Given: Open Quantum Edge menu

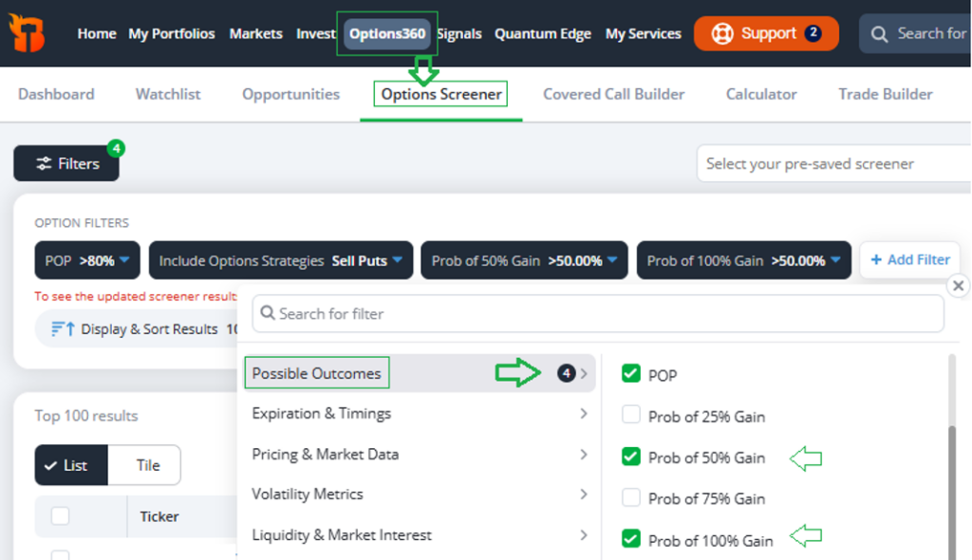Looking at the screenshot, I should coord(542,33).
